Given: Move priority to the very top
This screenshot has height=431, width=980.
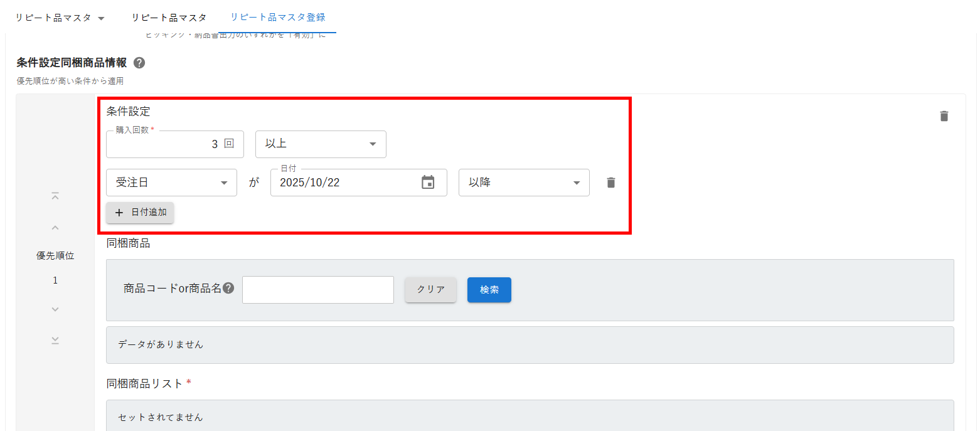Looking at the screenshot, I should 55,196.
